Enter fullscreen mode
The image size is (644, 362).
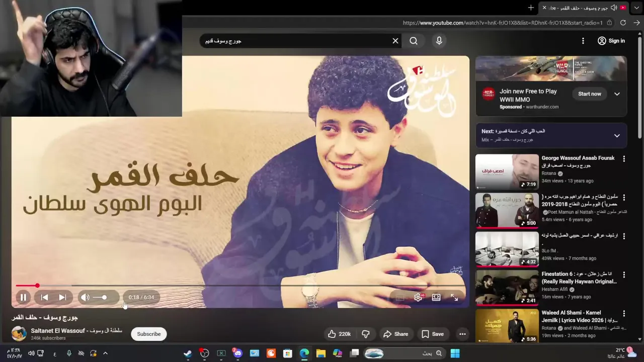[x=454, y=298]
